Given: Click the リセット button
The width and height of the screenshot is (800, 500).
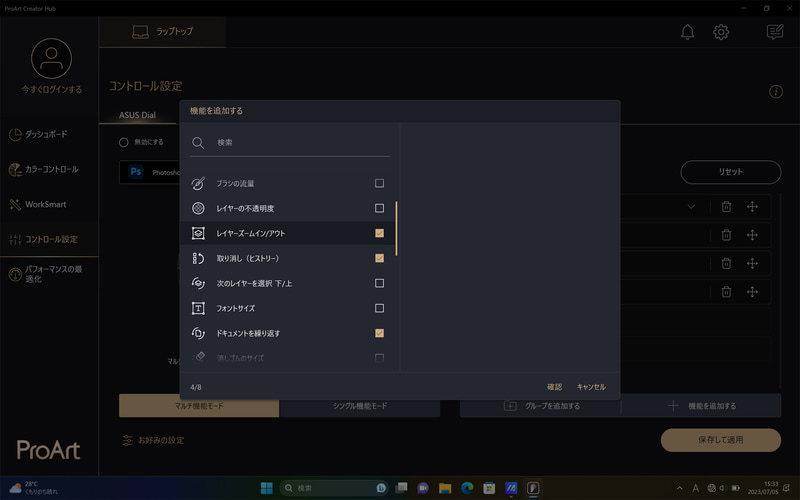Looking at the screenshot, I should 731,172.
